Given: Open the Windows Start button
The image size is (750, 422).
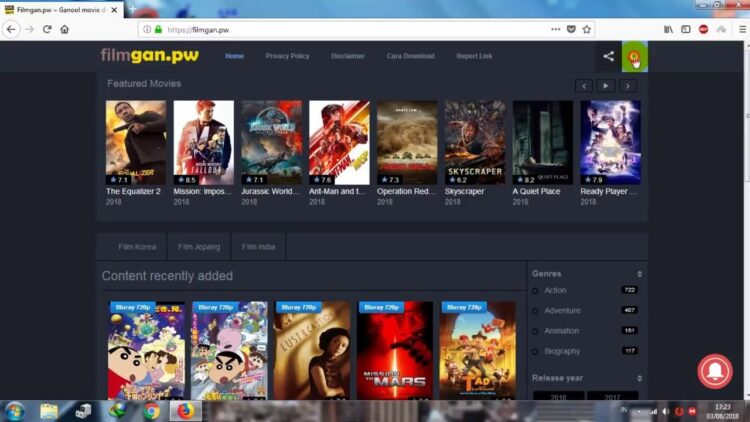Looking at the screenshot, I should click(x=14, y=411).
